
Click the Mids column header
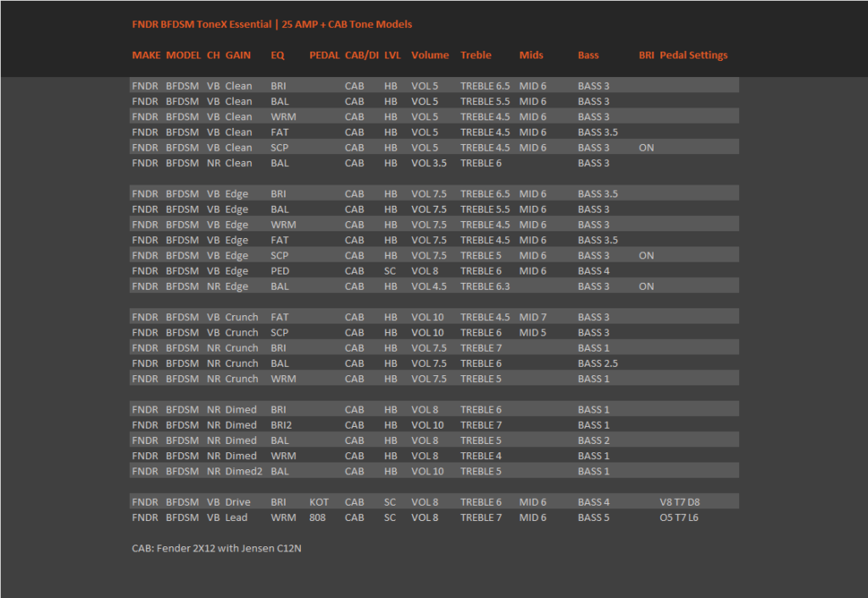(x=531, y=55)
